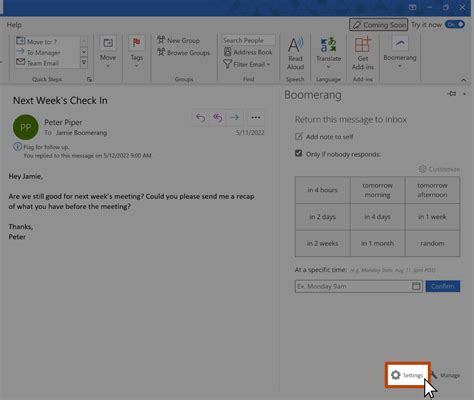Choose 'tomorrow morning' option
474x400 pixels.
[377, 190]
